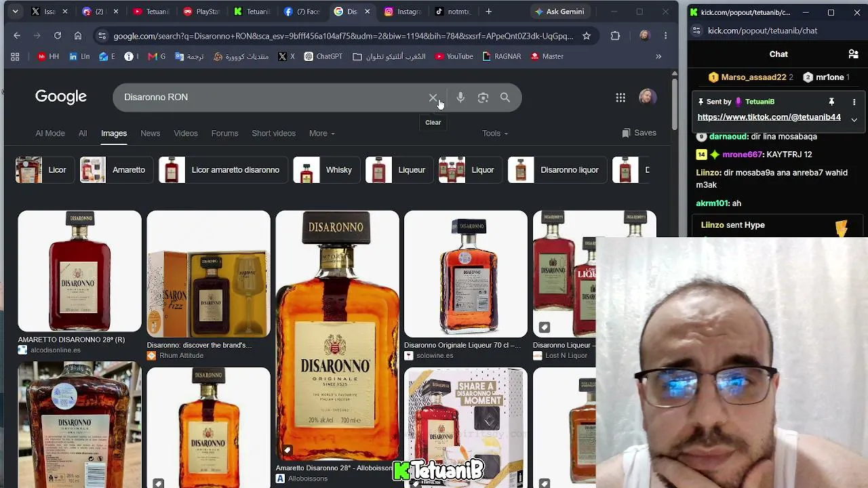
Task: Go back in Chrome browser
Action: (x=17, y=36)
